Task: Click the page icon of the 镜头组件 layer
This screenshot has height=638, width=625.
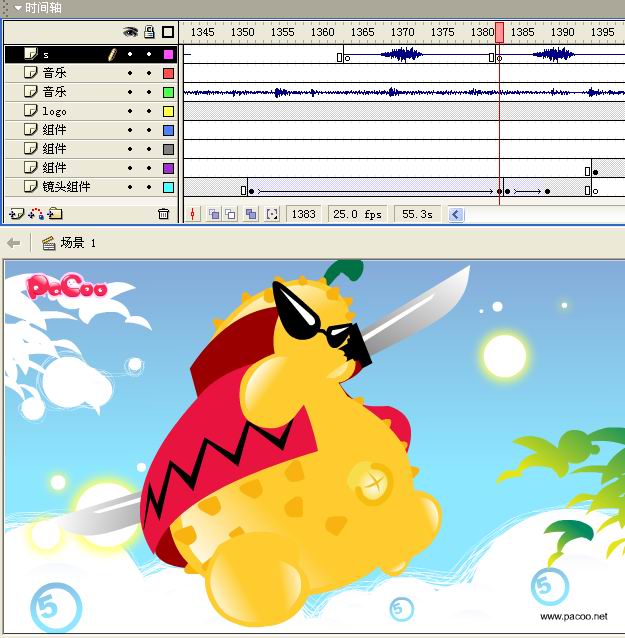Action: pos(31,186)
